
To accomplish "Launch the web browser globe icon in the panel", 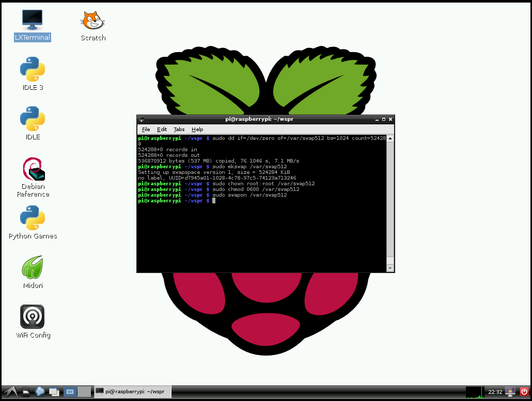I will 40,392.
